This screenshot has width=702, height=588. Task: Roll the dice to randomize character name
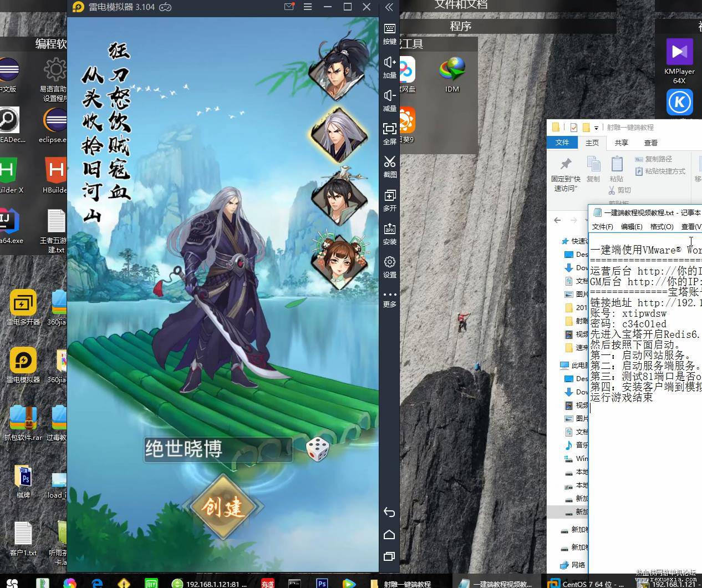318,449
